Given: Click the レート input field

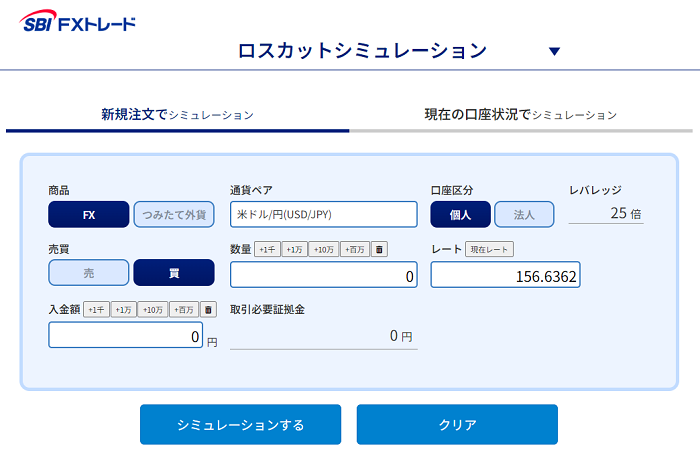Looking at the screenshot, I should (505, 275).
